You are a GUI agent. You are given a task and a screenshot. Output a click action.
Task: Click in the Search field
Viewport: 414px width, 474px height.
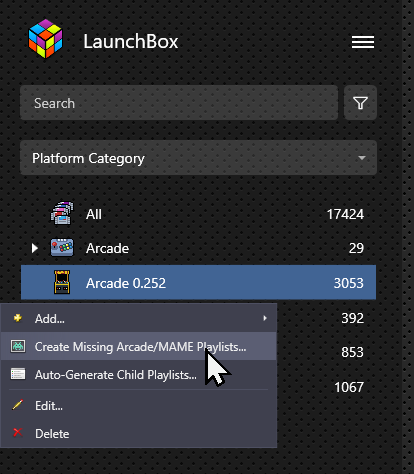[x=179, y=103]
